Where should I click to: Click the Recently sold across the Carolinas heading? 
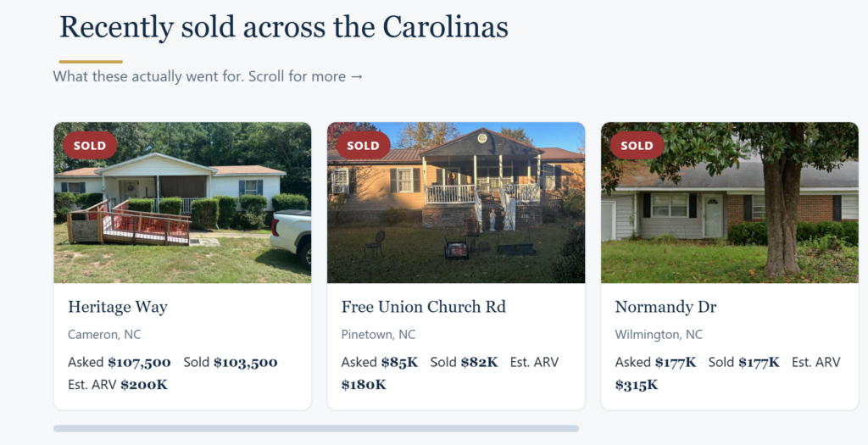click(283, 27)
